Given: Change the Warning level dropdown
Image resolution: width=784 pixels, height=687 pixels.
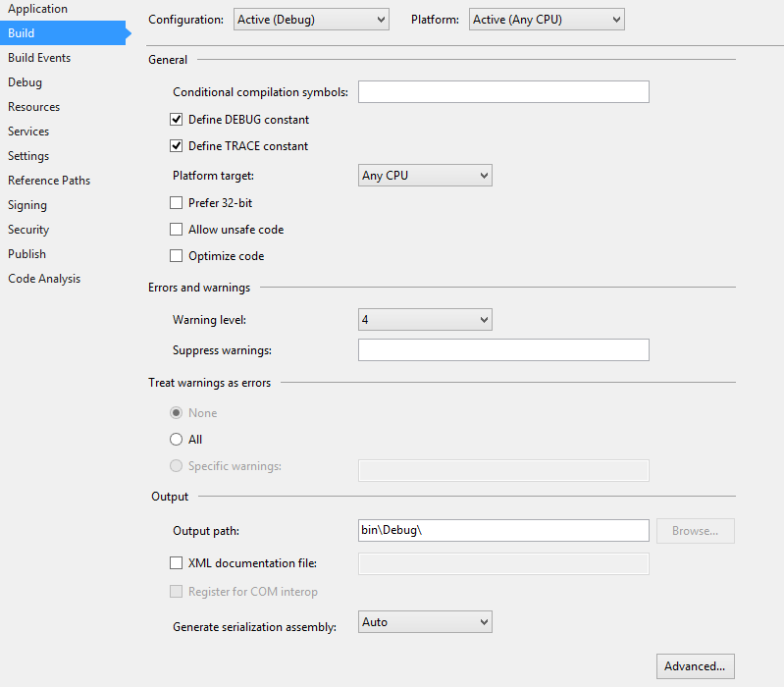Looking at the screenshot, I should point(424,320).
